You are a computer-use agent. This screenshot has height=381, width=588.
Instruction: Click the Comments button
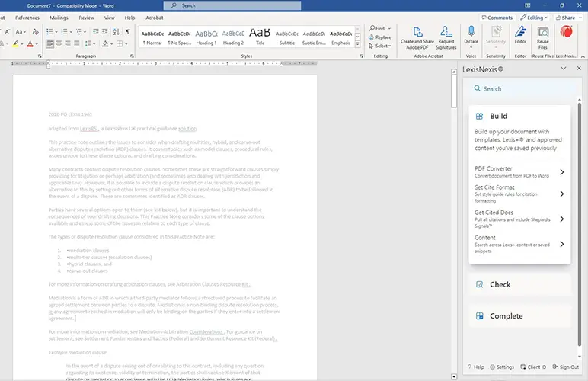click(496, 17)
